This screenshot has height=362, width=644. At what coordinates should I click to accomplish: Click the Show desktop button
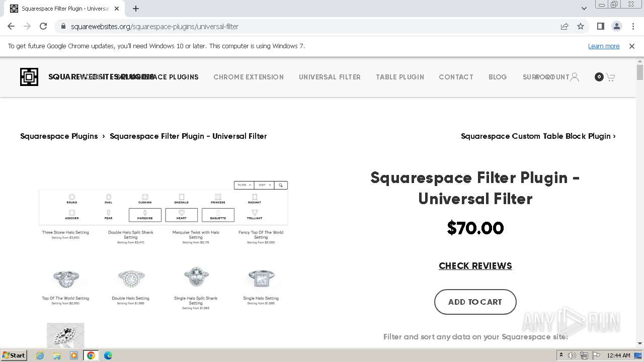pyautogui.click(x=639, y=355)
